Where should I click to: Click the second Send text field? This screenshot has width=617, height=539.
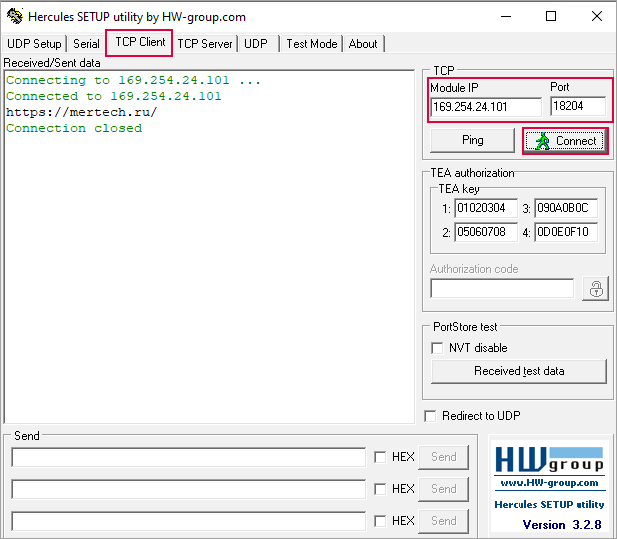188,489
